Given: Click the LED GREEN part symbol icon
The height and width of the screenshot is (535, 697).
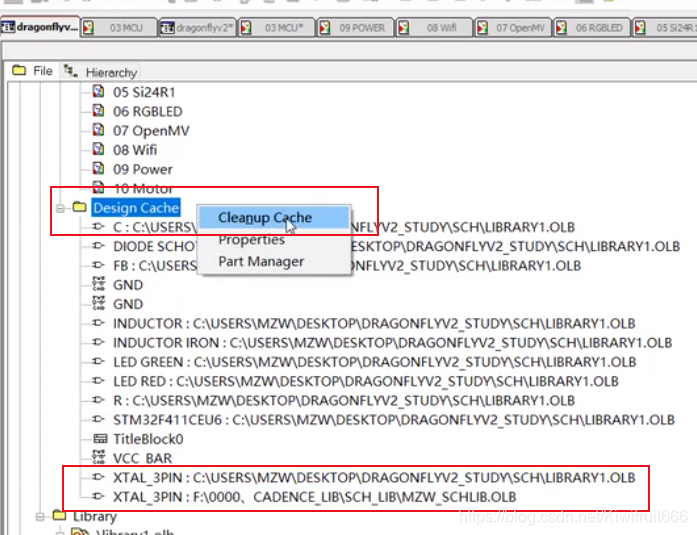Looking at the screenshot, I should point(99,362).
